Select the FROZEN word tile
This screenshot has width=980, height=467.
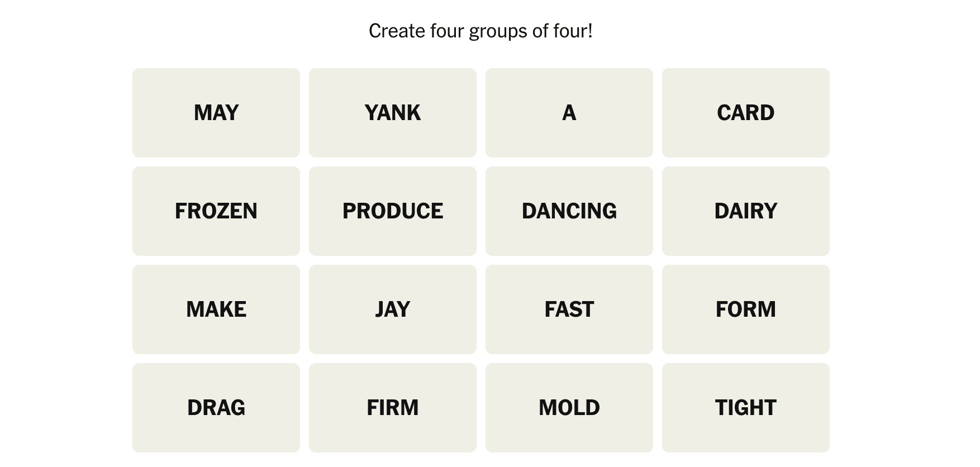pos(216,211)
